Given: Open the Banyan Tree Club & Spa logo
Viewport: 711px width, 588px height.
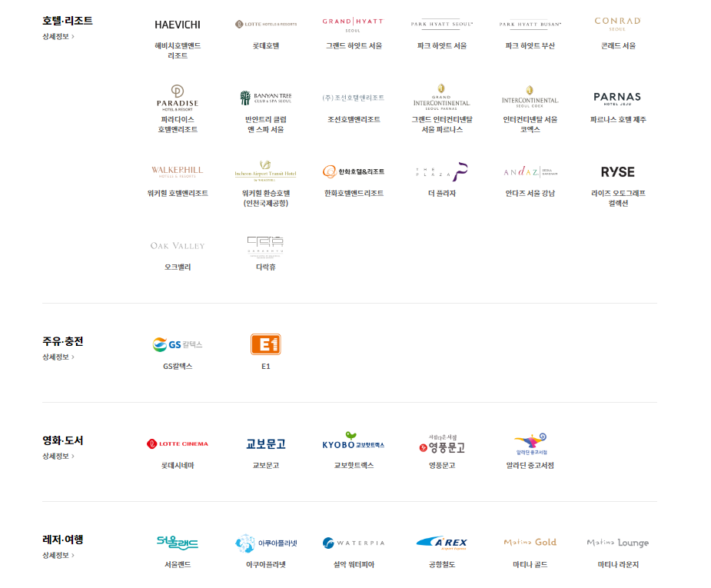Looking at the screenshot, I should [266, 98].
